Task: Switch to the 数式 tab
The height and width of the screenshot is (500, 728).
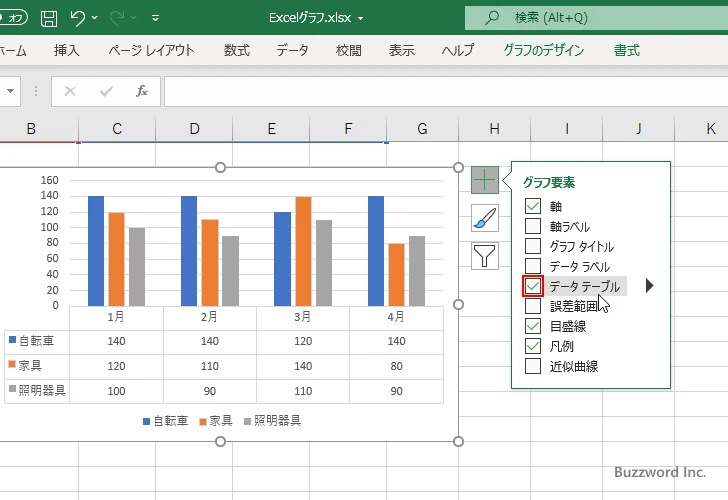Action: coord(237,50)
